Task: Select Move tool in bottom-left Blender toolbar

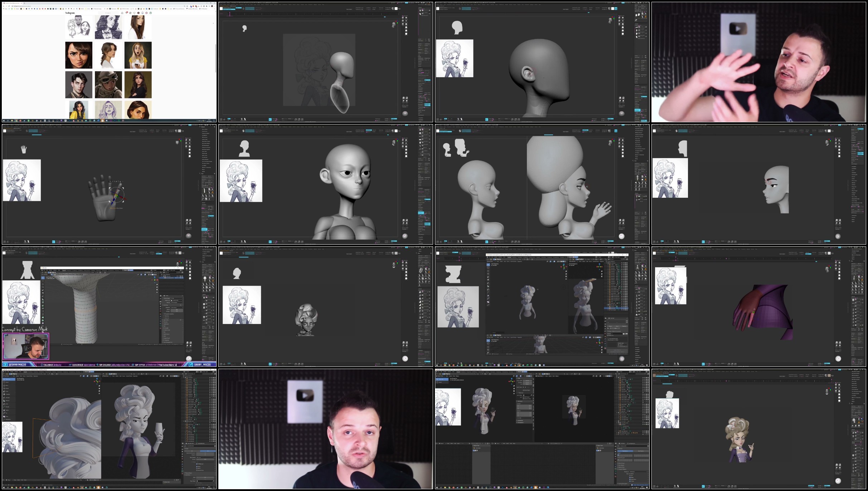Action: (6, 386)
